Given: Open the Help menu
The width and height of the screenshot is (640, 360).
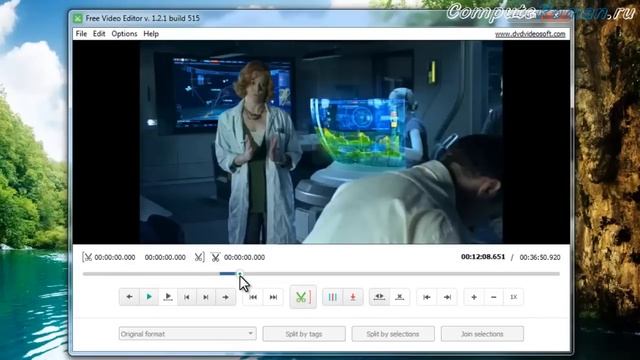Looking at the screenshot, I should pos(151,34).
